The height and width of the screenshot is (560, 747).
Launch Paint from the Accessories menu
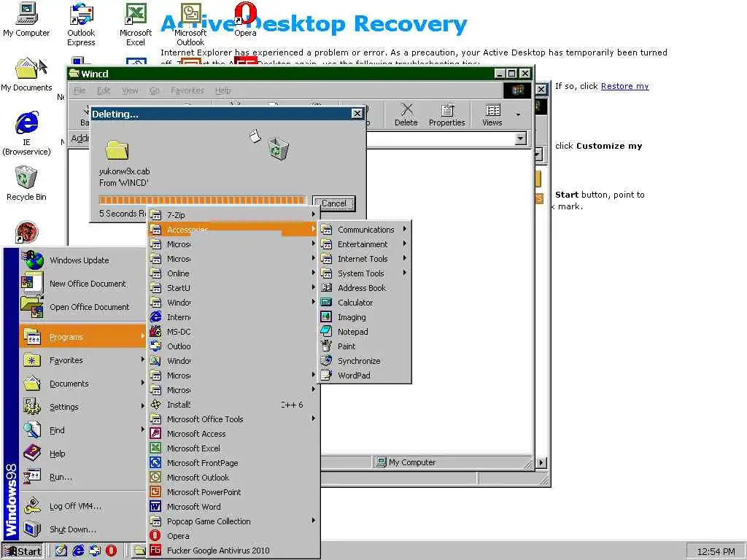pos(365,346)
